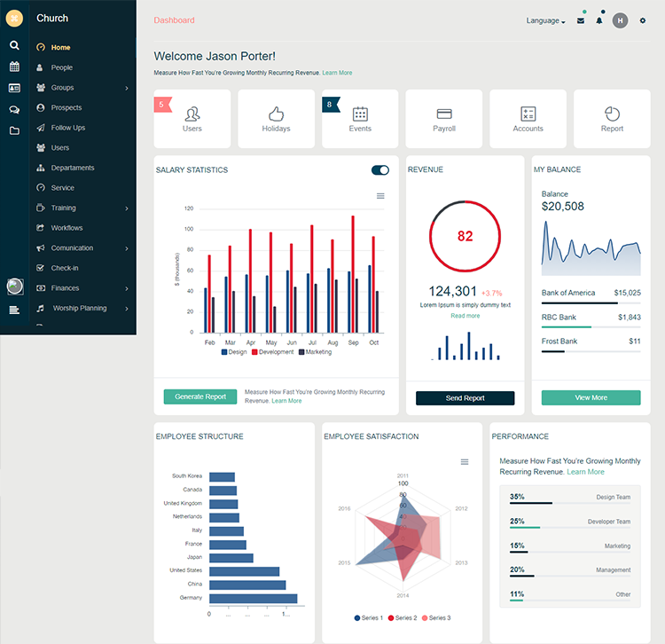Viewport: 665px width, 644px height.
Task: Toggle Series 2 in satisfaction chart legend
Action: point(402,617)
